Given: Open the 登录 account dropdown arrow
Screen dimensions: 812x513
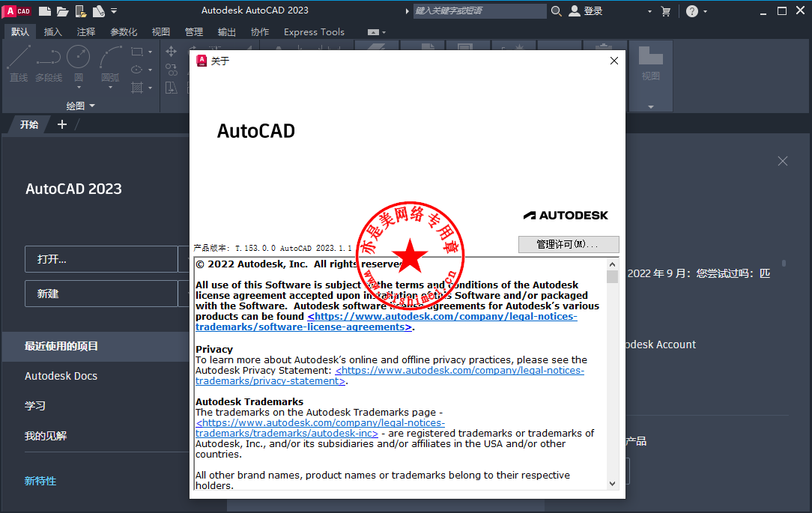Looking at the screenshot, I should 649,11.
